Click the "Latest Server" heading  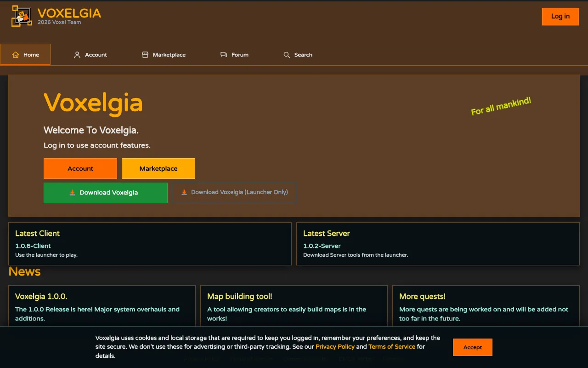327,233
